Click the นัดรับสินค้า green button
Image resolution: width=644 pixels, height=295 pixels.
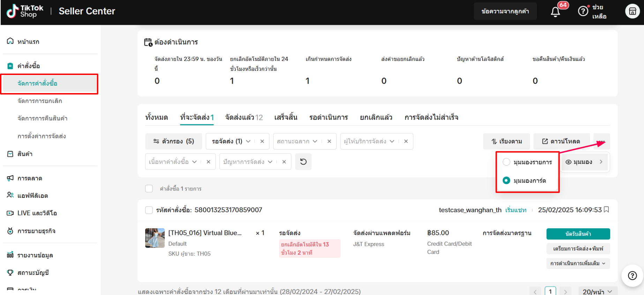click(578, 234)
